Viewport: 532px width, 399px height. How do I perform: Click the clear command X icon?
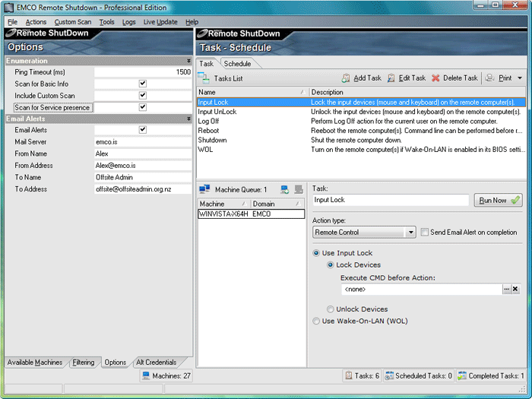click(x=515, y=289)
